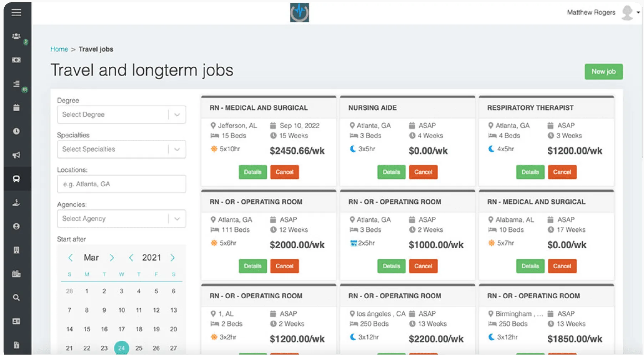This screenshot has width=644, height=355.
Task: Select the travel jobs bus icon
Action: click(x=17, y=179)
